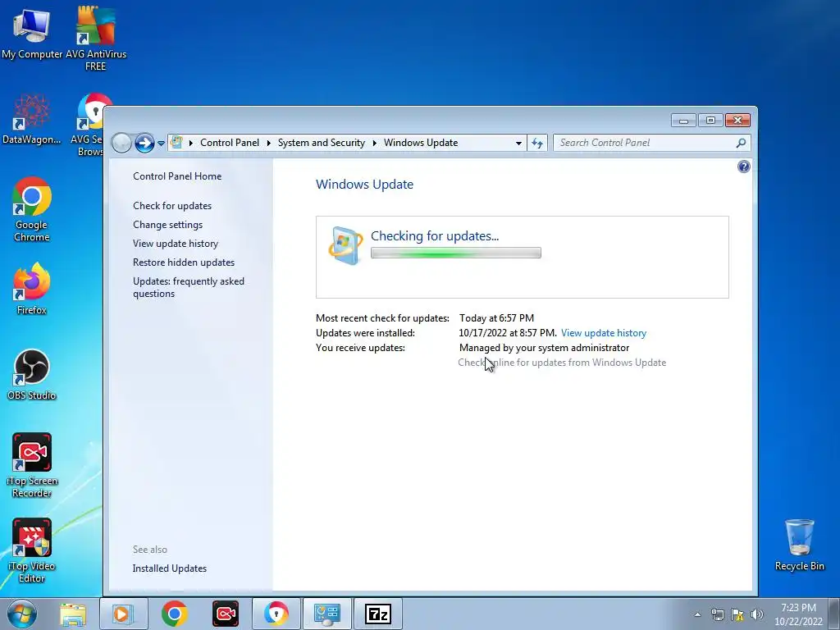Select Windows Update breadcrumb

421,143
